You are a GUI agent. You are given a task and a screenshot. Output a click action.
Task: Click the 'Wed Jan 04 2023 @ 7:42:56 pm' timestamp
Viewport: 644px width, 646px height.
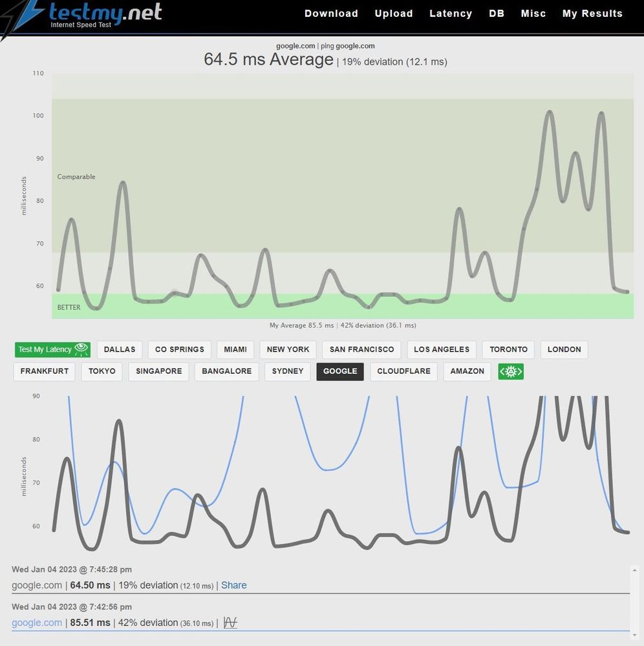[72, 607]
